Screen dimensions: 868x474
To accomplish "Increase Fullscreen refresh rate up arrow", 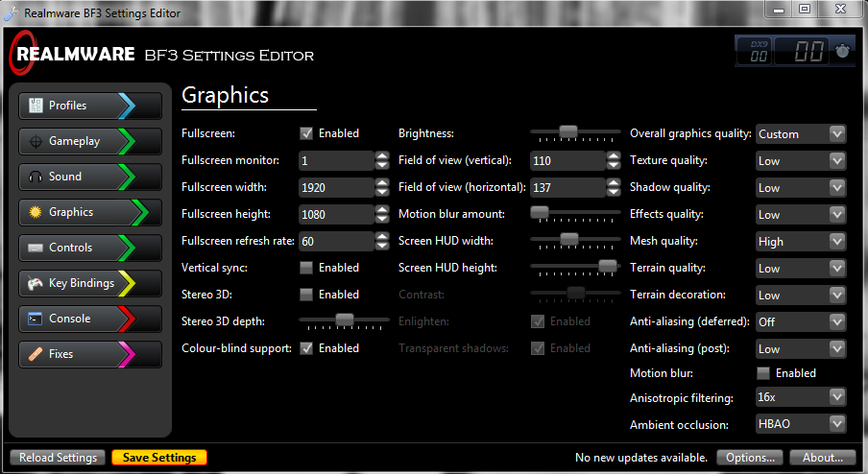I will (382, 236).
